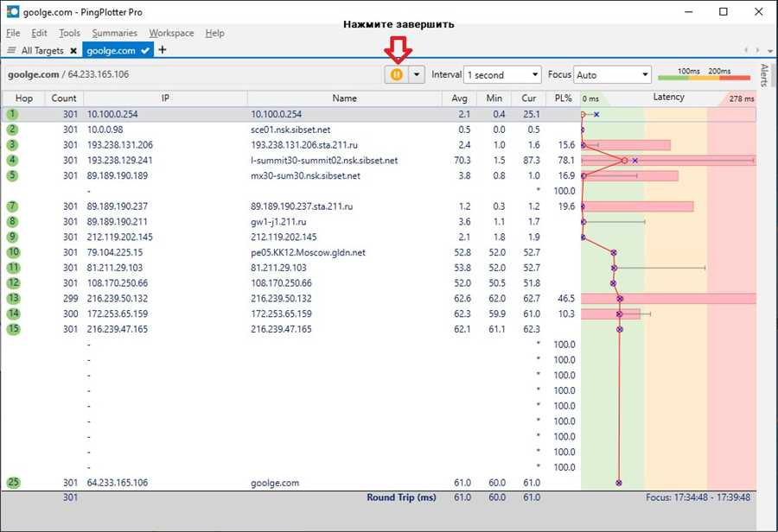Open the Summaries menu

coord(114,33)
